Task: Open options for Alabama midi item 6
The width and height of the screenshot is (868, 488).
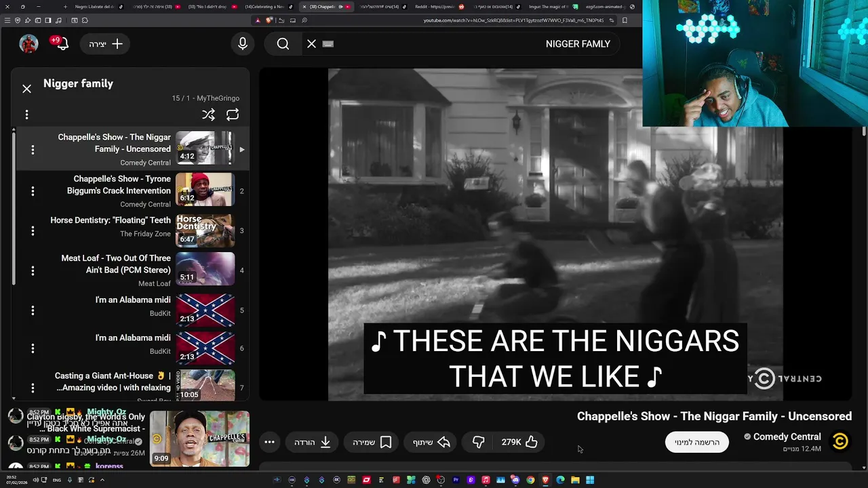Action: point(33,348)
